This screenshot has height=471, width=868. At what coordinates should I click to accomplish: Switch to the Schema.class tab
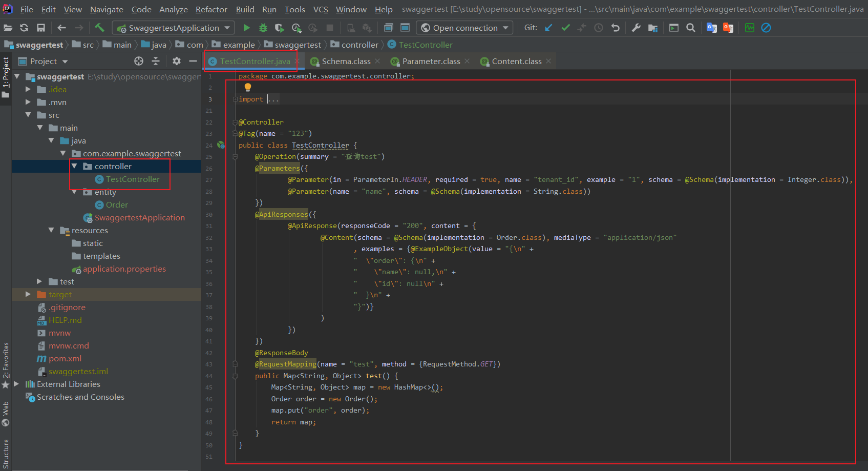tap(346, 62)
